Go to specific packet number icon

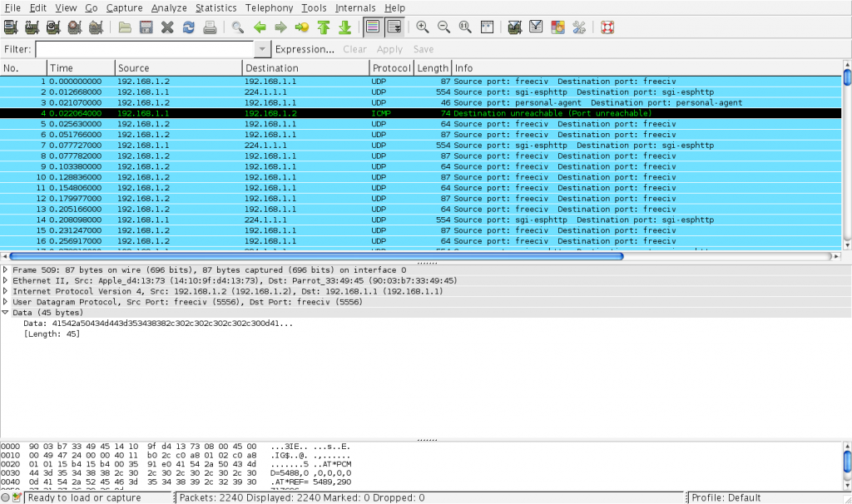302,27
